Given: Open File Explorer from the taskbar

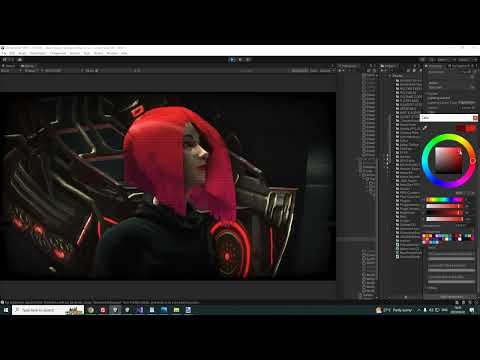Looking at the screenshot, I should click(176, 310).
